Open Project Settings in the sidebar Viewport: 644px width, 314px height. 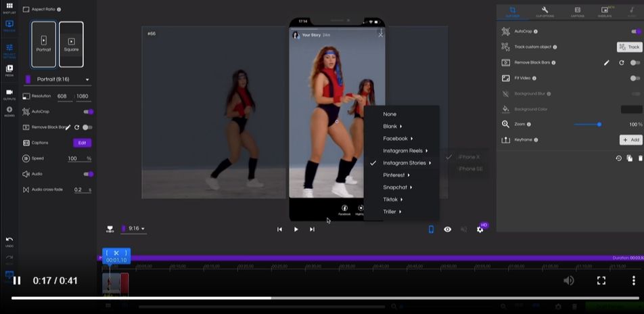9,51
